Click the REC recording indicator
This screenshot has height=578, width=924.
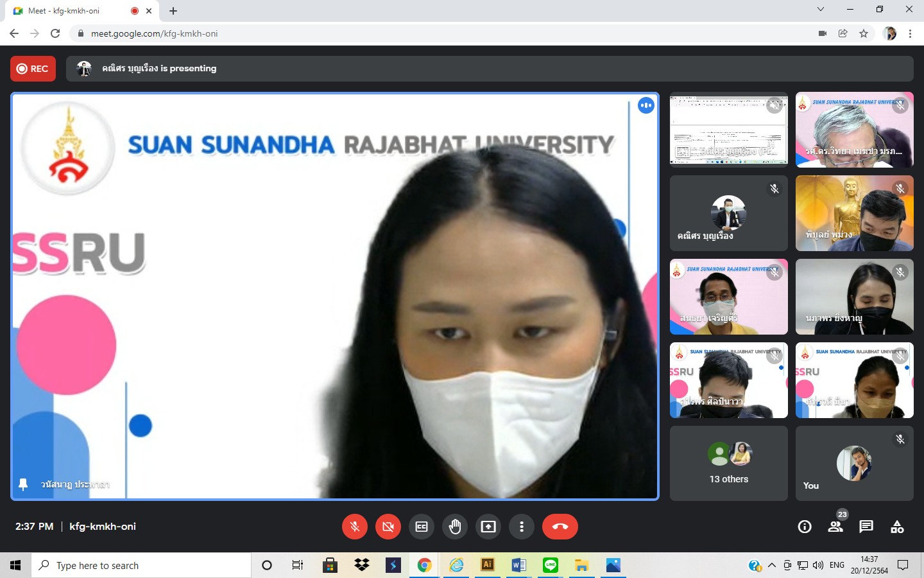pos(33,69)
